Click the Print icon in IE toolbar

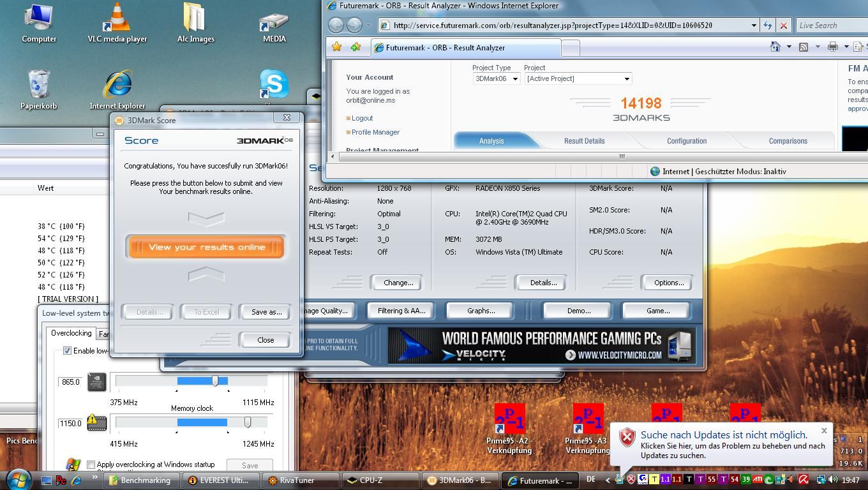pyautogui.click(x=832, y=47)
